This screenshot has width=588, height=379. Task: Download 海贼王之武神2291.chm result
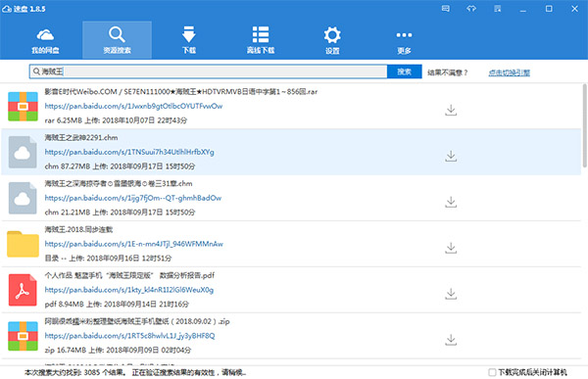pos(451,156)
